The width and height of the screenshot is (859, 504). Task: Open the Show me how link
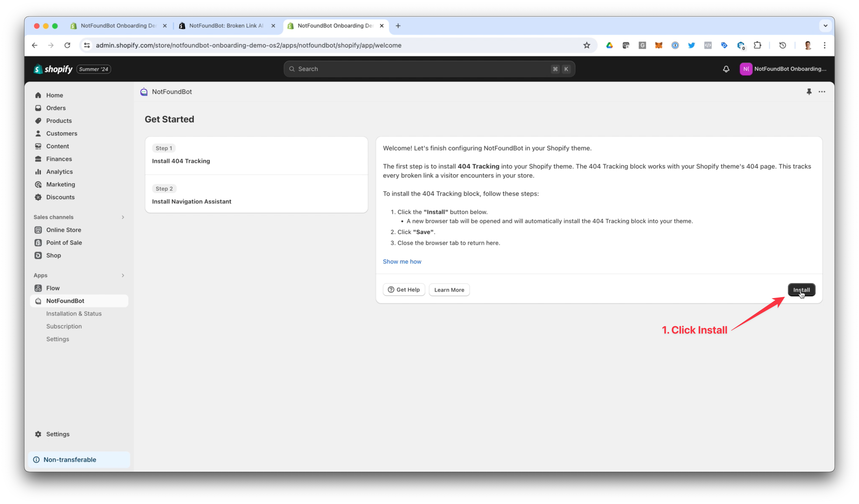pos(402,262)
